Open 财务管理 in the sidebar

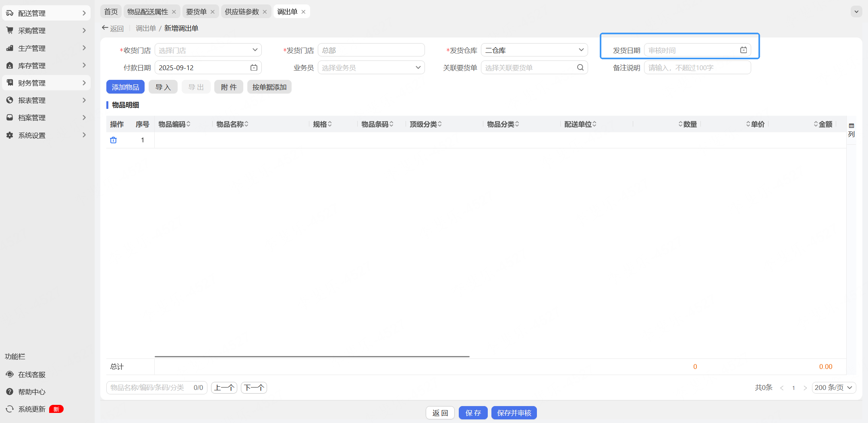pos(46,83)
